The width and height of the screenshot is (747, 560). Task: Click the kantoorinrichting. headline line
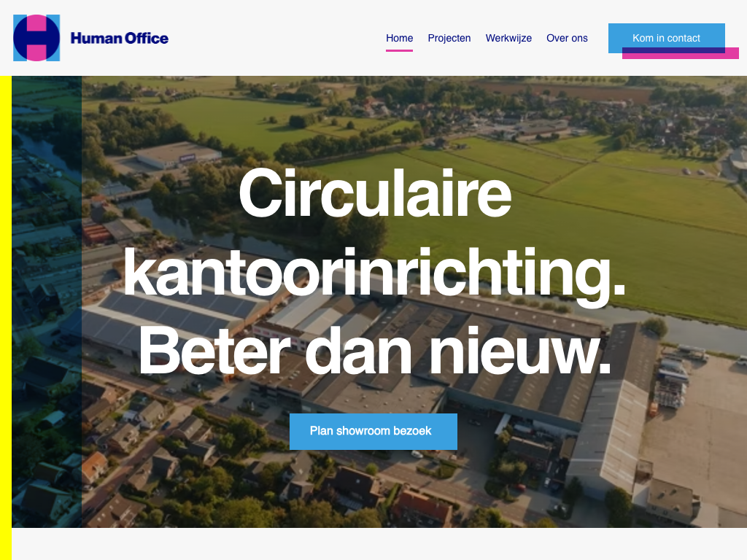(374, 273)
